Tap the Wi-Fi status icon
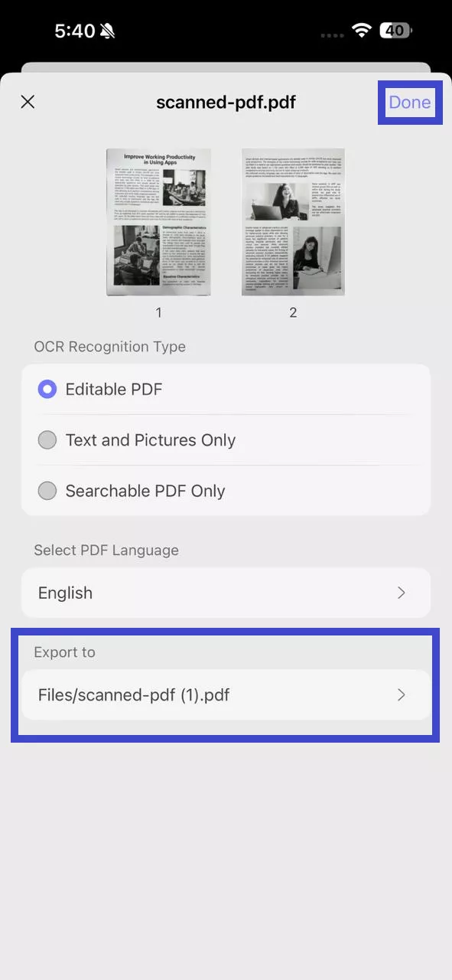 pos(361,31)
